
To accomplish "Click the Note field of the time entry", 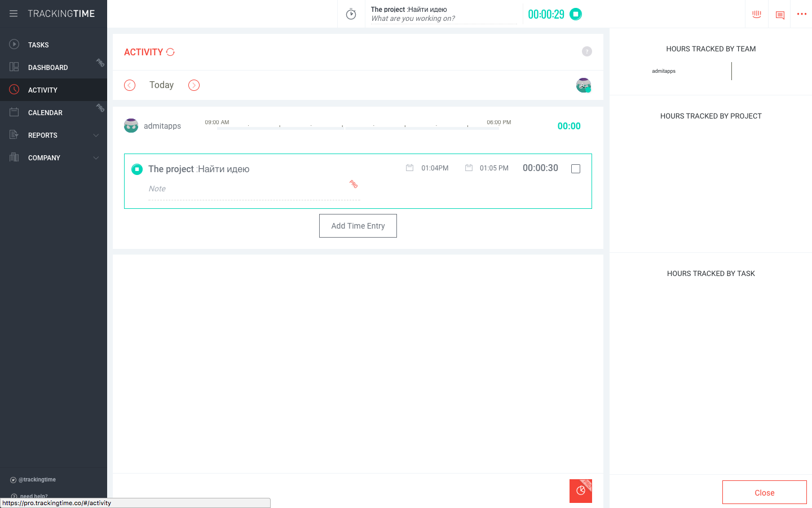I will click(x=254, y=189).
